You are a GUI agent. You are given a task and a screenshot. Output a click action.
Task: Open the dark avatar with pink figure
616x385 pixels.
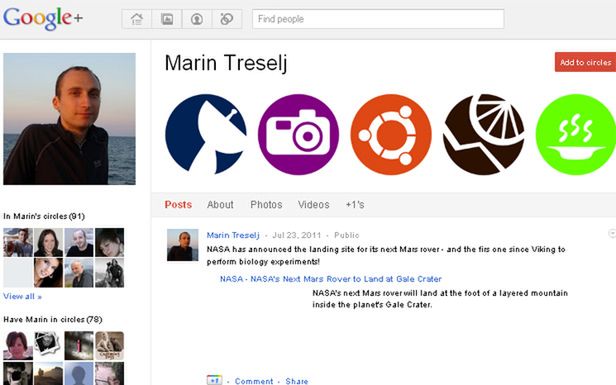[79, 346]
